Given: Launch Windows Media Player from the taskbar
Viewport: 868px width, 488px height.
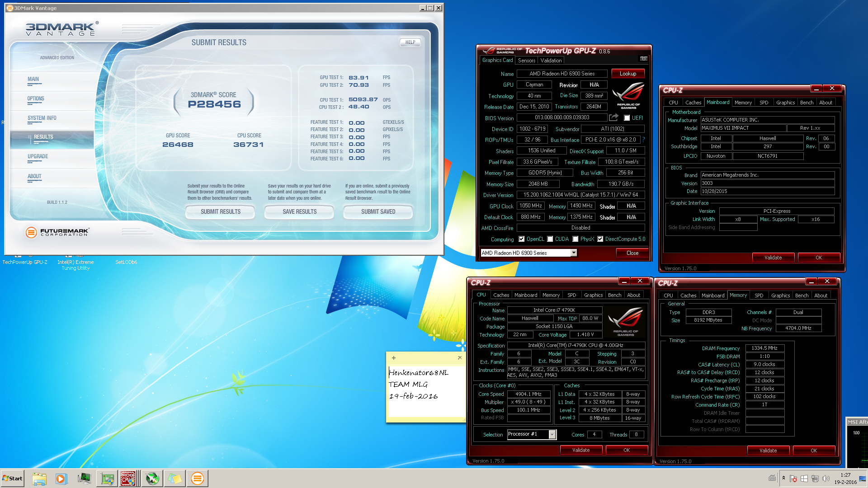Looking at the screenshot, I should coord(61,479).
